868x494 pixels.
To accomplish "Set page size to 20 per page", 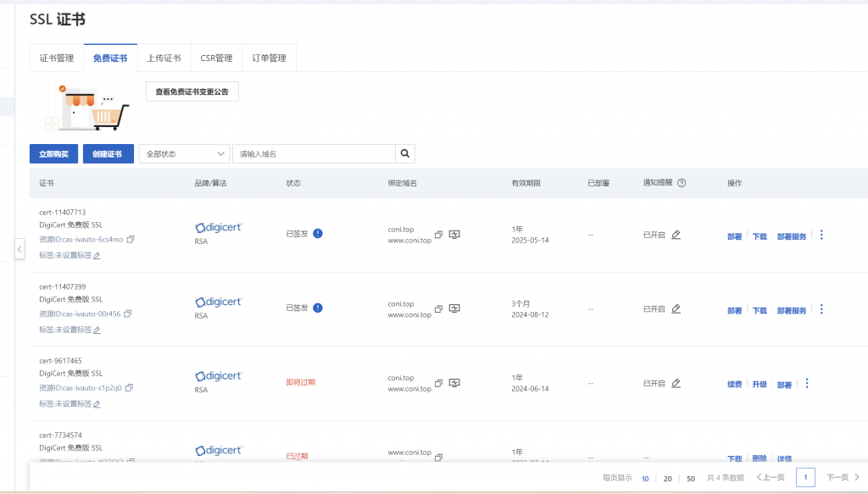I will point(668,479).
